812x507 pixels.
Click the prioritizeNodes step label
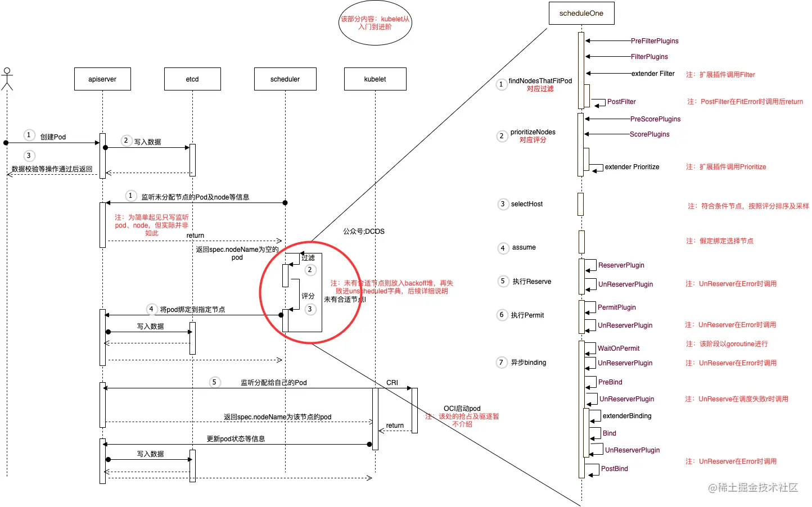pos(533,132)
